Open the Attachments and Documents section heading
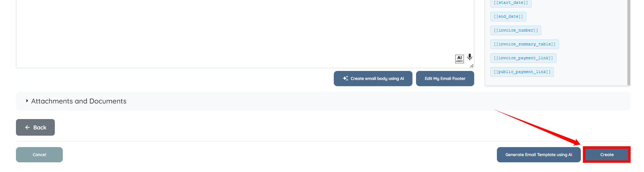 [x=79, y=101]
